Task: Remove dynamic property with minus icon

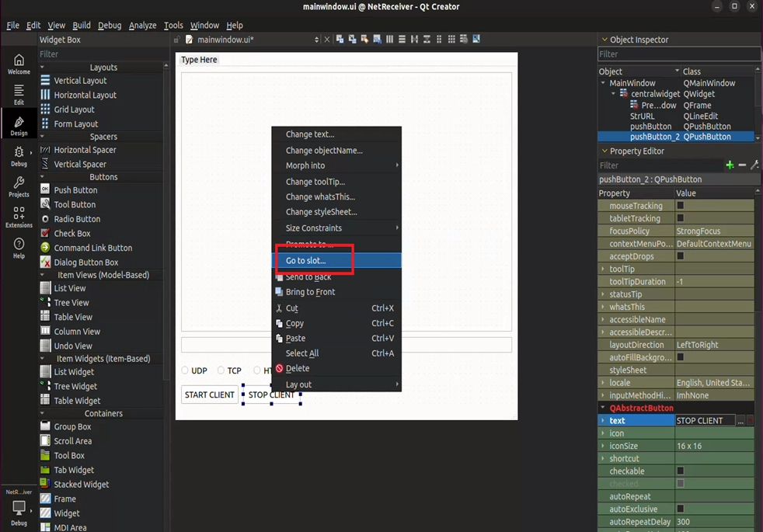Action: pyautogui.click(x=742, y=165)
